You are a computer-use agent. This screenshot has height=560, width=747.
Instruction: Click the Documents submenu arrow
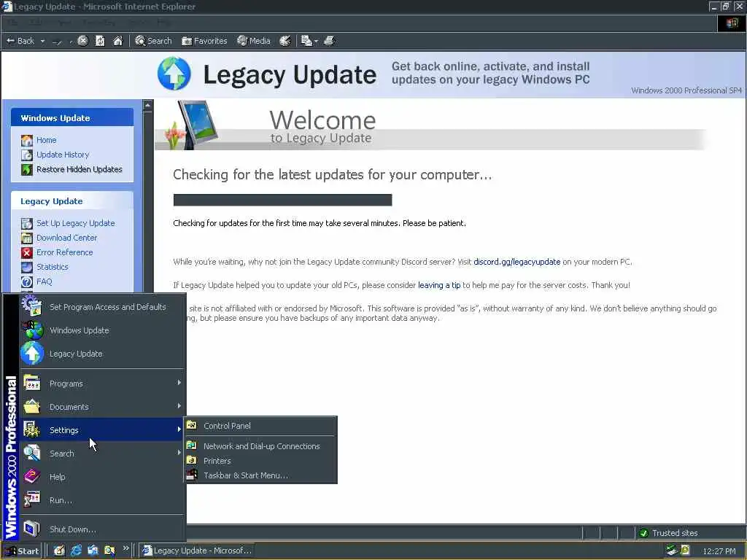click(x=179, y=405)
